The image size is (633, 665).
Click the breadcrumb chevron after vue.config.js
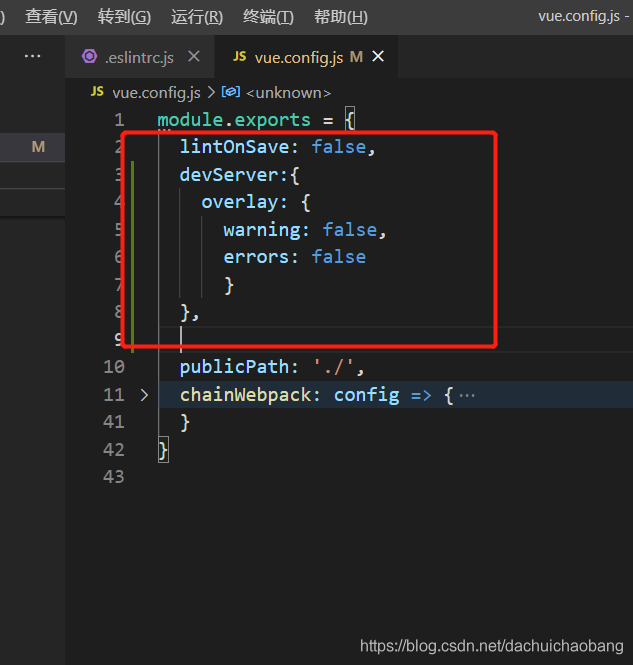click(x=211, y=92)
